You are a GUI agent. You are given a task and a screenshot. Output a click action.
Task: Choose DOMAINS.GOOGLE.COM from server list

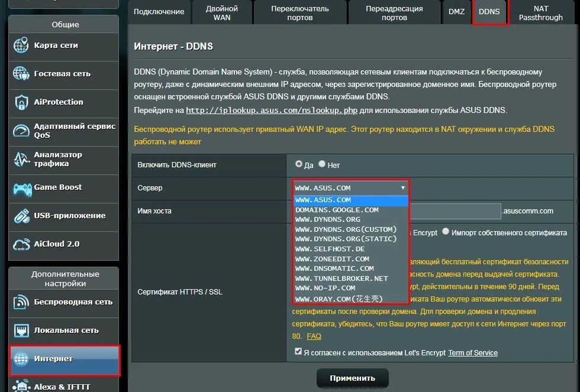[x=351, y=210]
